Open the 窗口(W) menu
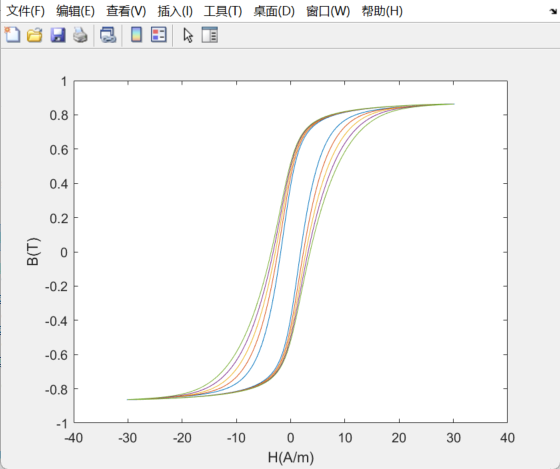560x469 pixels. (328, 11)
